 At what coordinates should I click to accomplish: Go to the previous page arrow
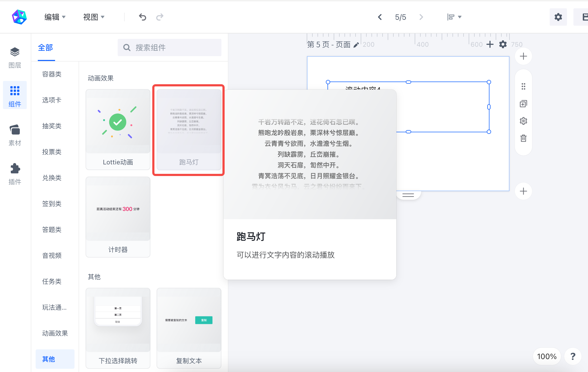380,17
